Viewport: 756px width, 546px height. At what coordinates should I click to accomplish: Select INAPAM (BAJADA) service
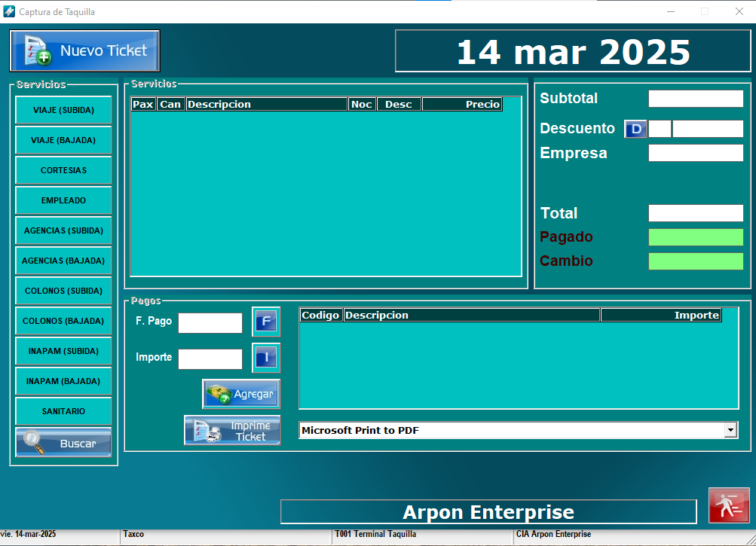(63, 381)
